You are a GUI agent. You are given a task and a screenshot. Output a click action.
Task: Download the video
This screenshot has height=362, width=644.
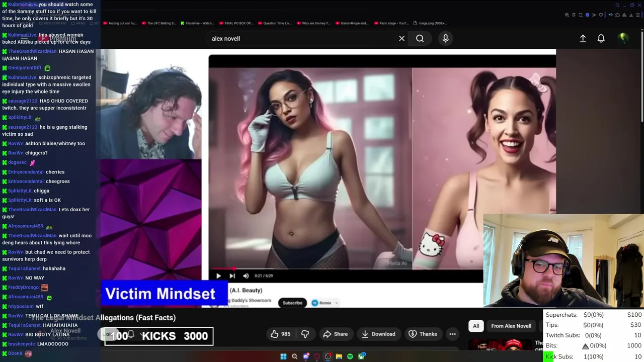378,334
